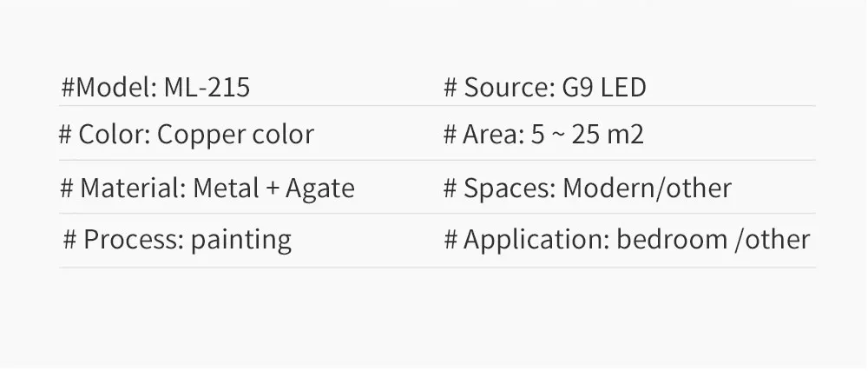This screenshot has height=371, width=868.
Task: Click the # Spaces label
Action: point(500,189)
